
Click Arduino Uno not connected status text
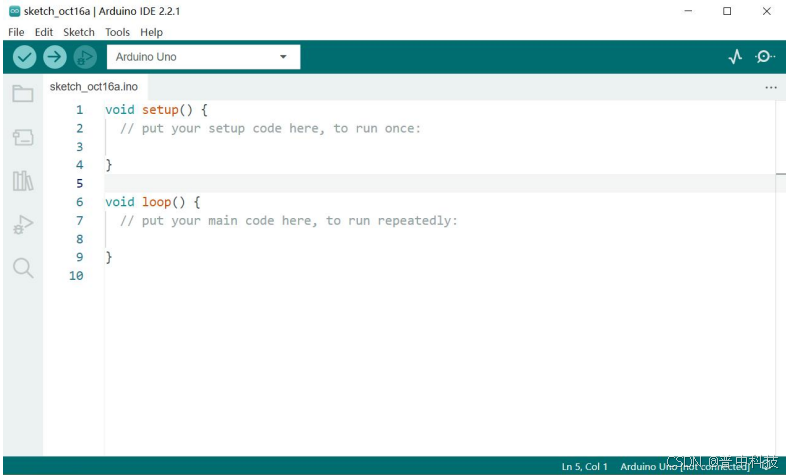click(685, 466)
